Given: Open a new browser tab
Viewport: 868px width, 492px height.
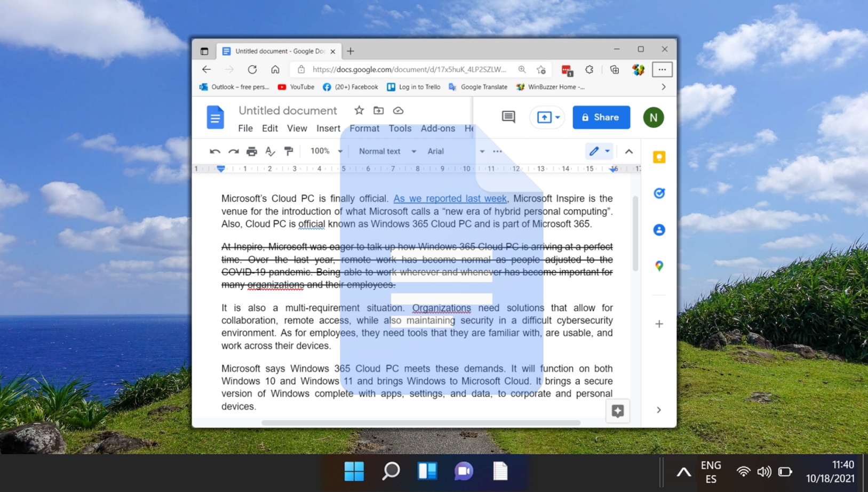Looking at the screenshot, I should pyautogui.click(x=351, y=51).
